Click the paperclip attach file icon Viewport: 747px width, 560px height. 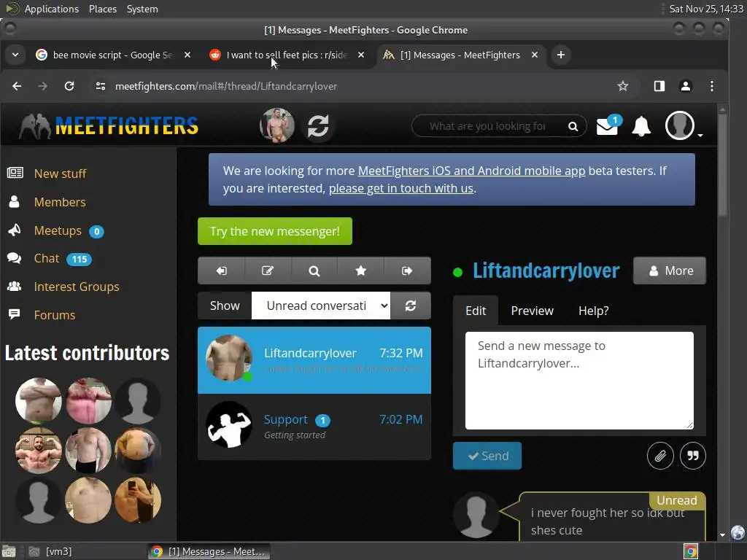[660, 456]
